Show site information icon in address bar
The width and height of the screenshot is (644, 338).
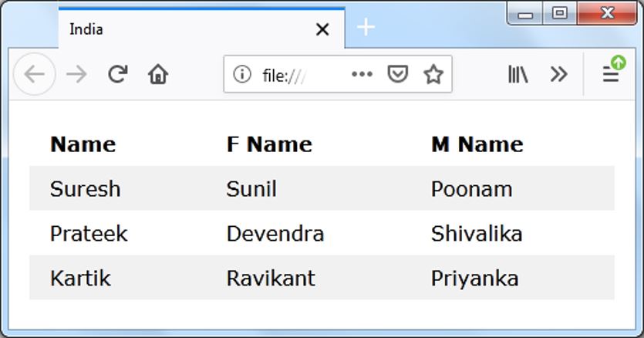242,74
